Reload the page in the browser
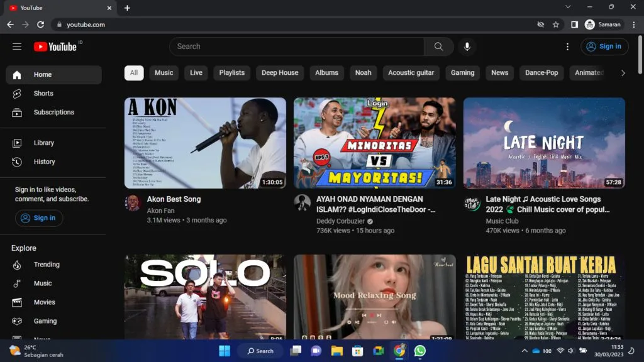 click(40, 25)
